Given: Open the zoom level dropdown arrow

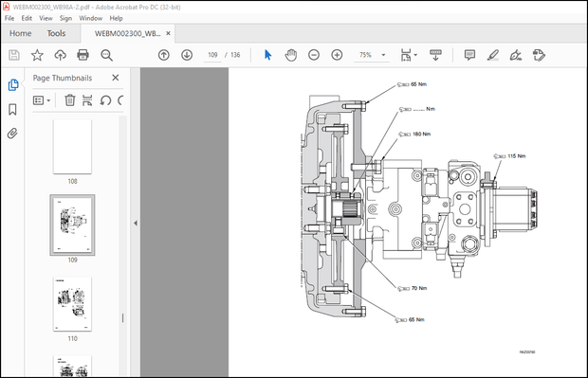Looking at the screenshot, I should pyautogui.click(x=383, y=55).
